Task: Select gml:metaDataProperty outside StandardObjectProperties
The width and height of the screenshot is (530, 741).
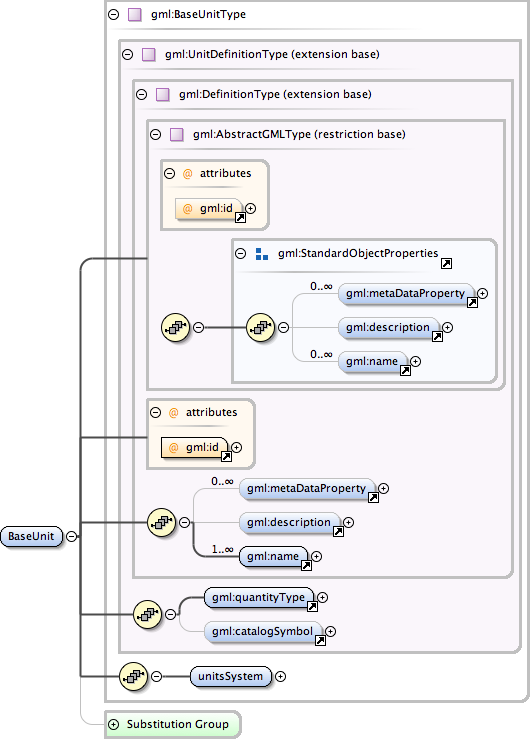Action: [x=307, y=489]
